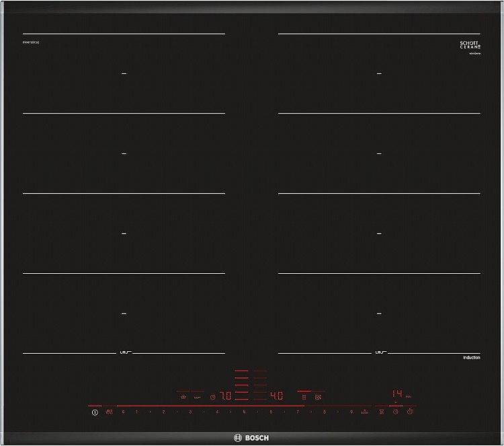This screenshot has width=504, height=446.
Task: Tap the child lock / cleaning protection icon
Action: pyautogui.click(x=110, y=412)
